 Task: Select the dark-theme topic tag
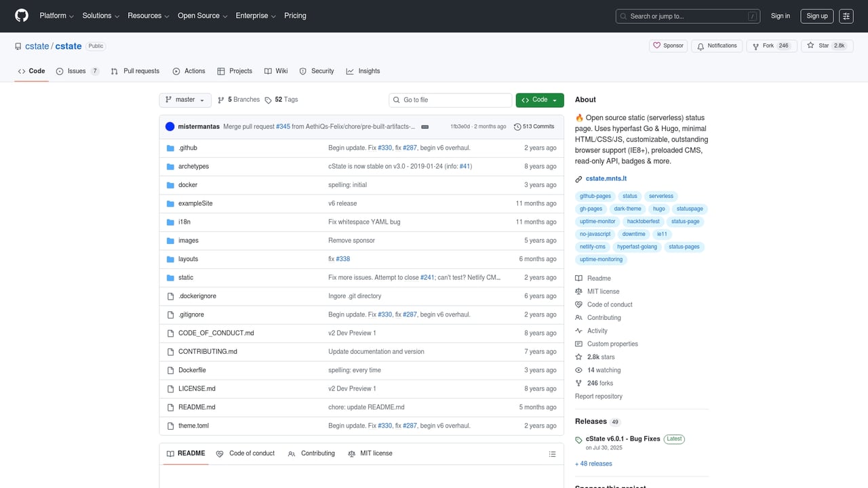click(627, 209)
